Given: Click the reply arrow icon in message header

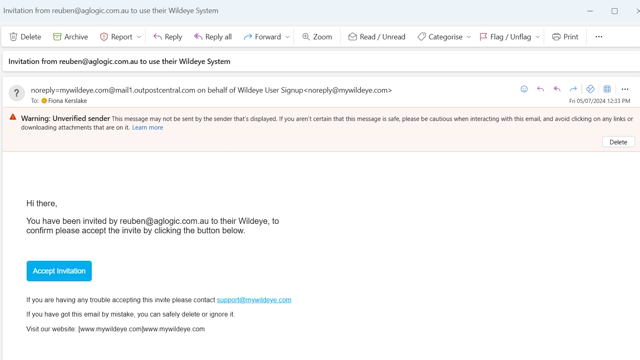Looking at the screenshot, I should tap(540, 89).
